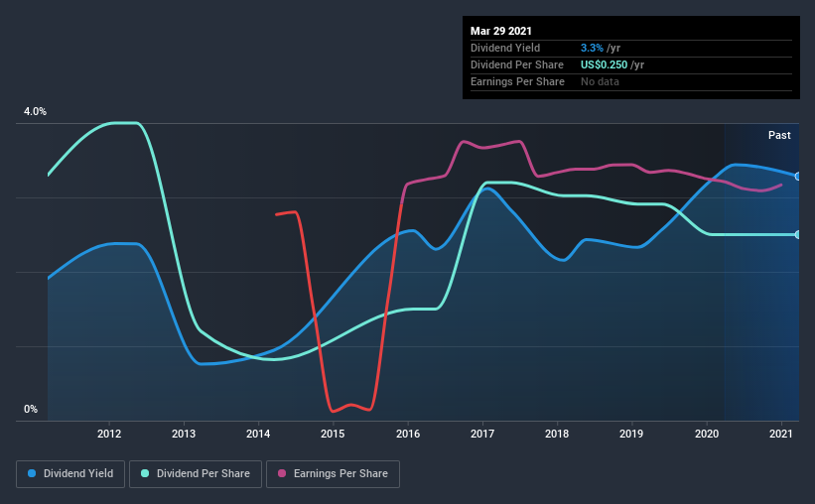Screen dimensions: 815x504
Task: Toggle the Earnings Per Share legend button
Action: point(334,474)
